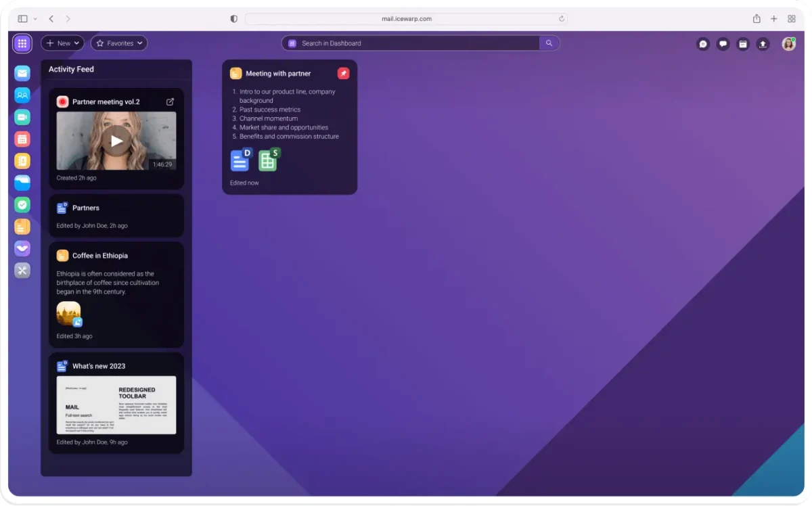Open the Tasks app with green checkmark
The image size is (812, 506).
[22, 204]
